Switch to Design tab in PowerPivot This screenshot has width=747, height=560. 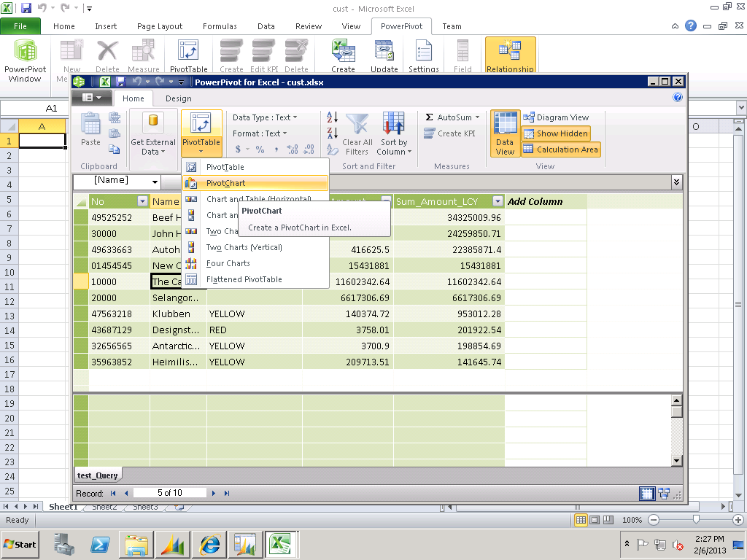click(179, 98)
